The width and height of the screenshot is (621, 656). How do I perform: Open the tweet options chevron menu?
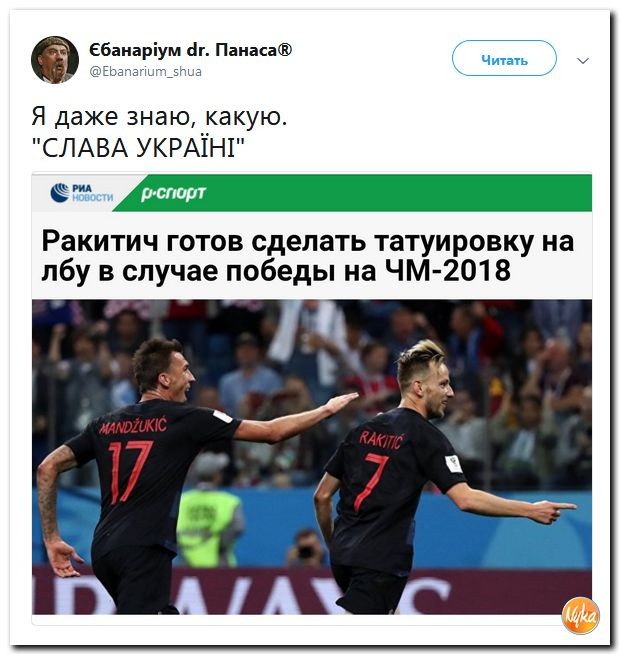click(583, 61)
